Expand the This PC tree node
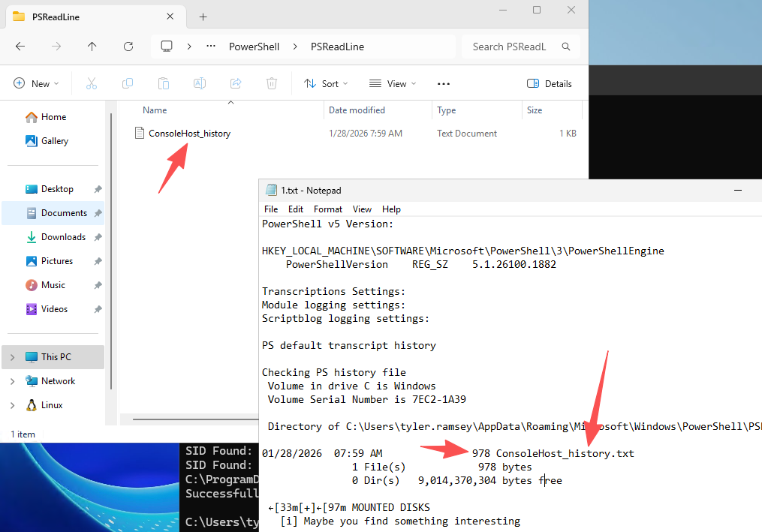The height and width of the screenshot is (532, 762). tap(12, 357)
